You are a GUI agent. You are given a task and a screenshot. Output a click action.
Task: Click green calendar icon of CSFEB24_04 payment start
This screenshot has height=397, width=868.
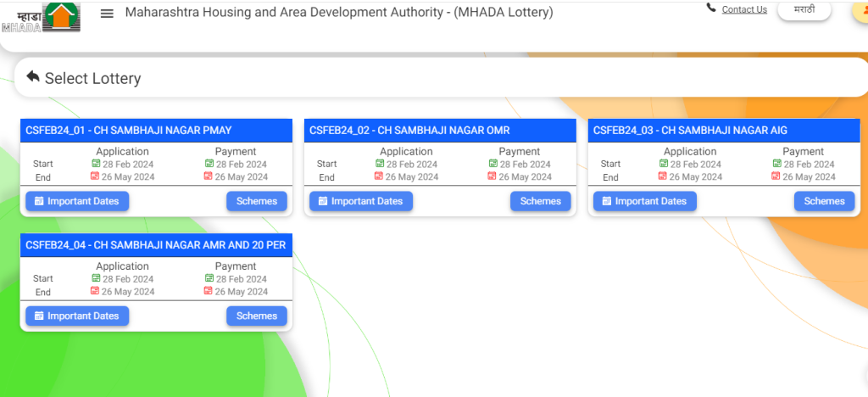coord(209,278)
